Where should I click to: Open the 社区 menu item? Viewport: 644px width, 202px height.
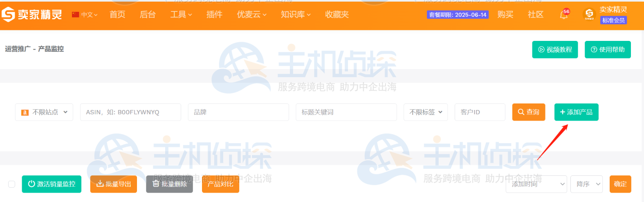pyautogui.click(x=536, y=15)
